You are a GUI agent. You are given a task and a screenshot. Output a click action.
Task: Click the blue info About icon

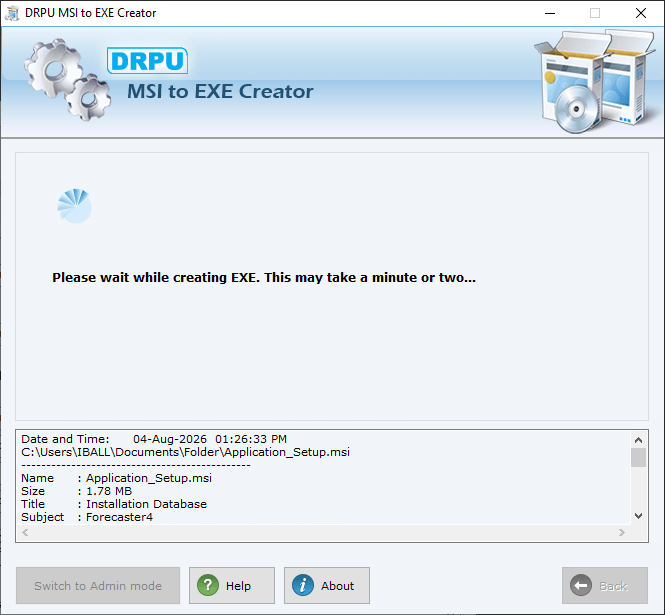coord(303,585)
